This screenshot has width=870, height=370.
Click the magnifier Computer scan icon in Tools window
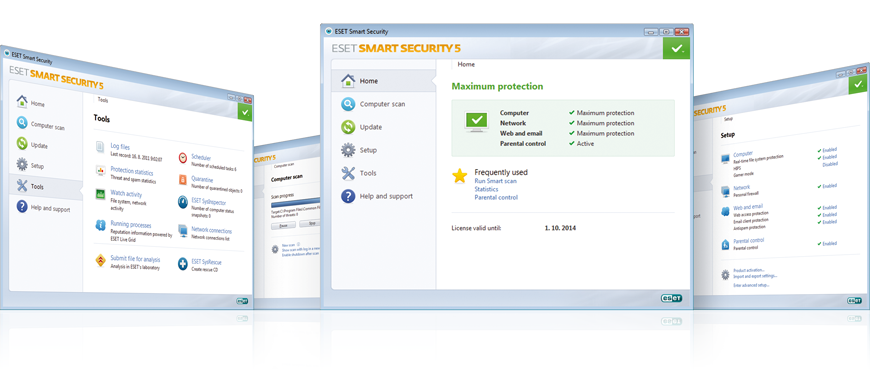(22, 122)
